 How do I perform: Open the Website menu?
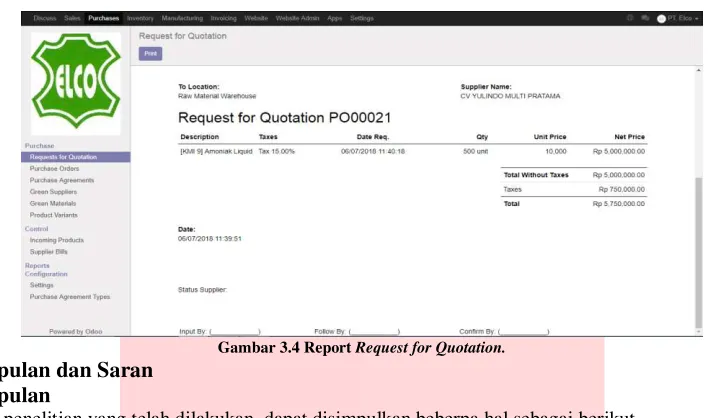(256, 19)
